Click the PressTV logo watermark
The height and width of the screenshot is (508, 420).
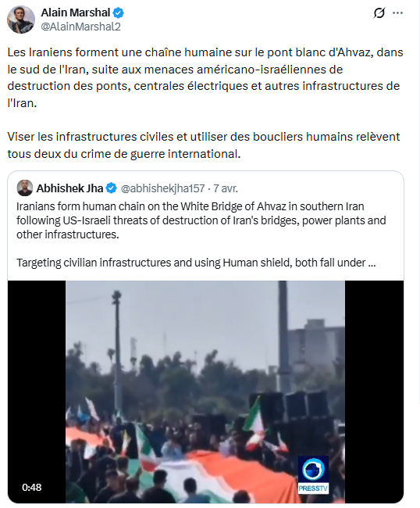313,475
